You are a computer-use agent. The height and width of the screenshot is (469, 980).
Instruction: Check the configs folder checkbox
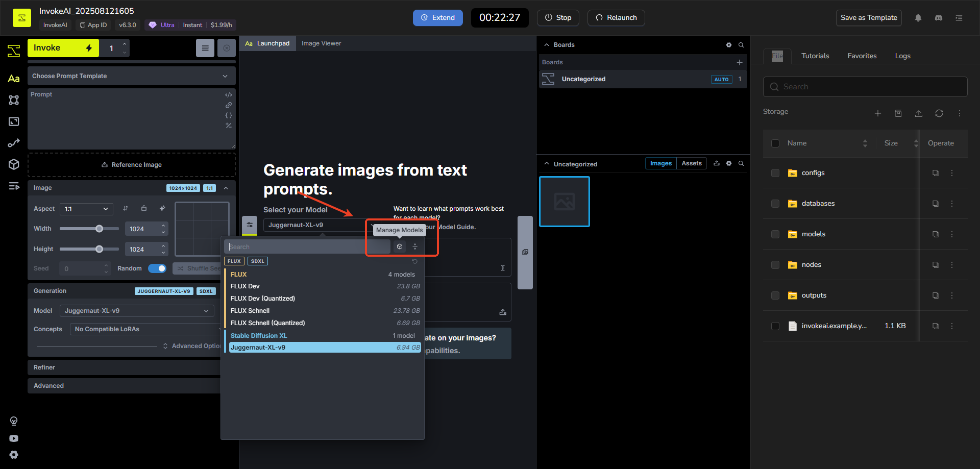pyautogui.click(x=775, y=173)
